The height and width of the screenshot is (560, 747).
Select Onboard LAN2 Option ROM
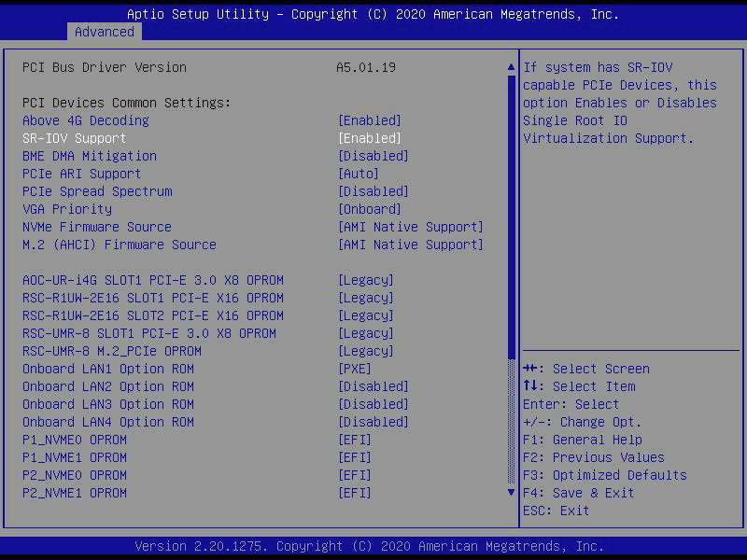tap(108, 386)
